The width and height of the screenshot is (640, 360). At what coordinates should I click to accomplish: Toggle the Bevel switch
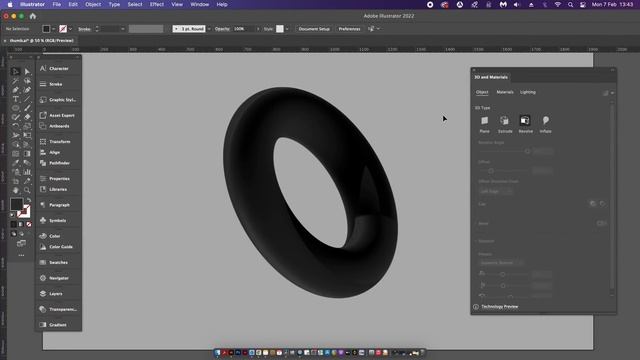601,223
